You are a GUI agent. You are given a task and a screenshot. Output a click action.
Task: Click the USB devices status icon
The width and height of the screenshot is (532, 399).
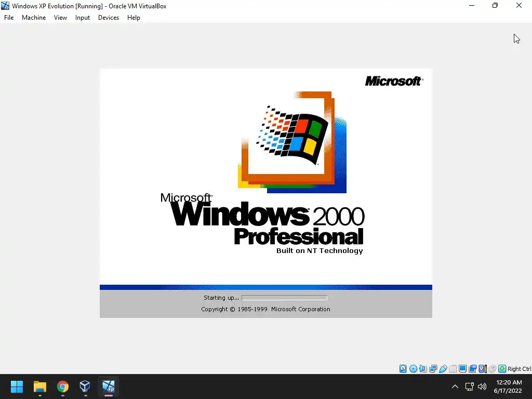(443, 369)
